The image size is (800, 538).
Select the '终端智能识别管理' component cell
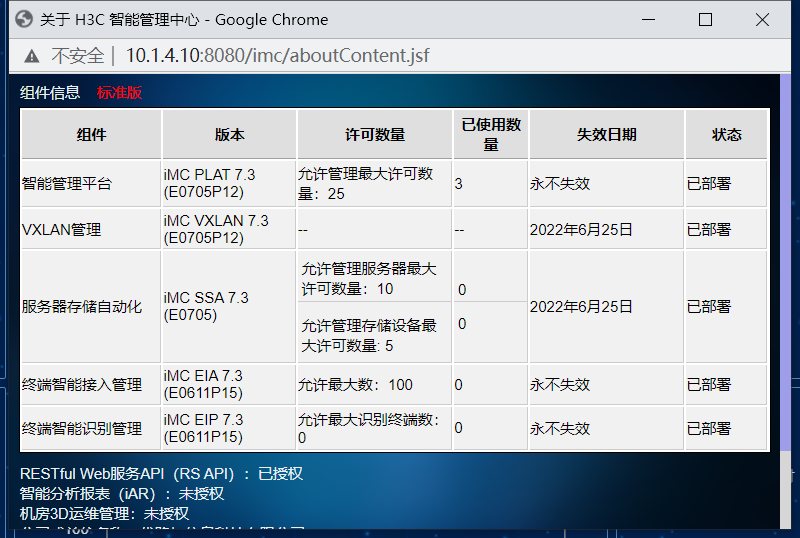pyautogui.click(x=91, y=428)
